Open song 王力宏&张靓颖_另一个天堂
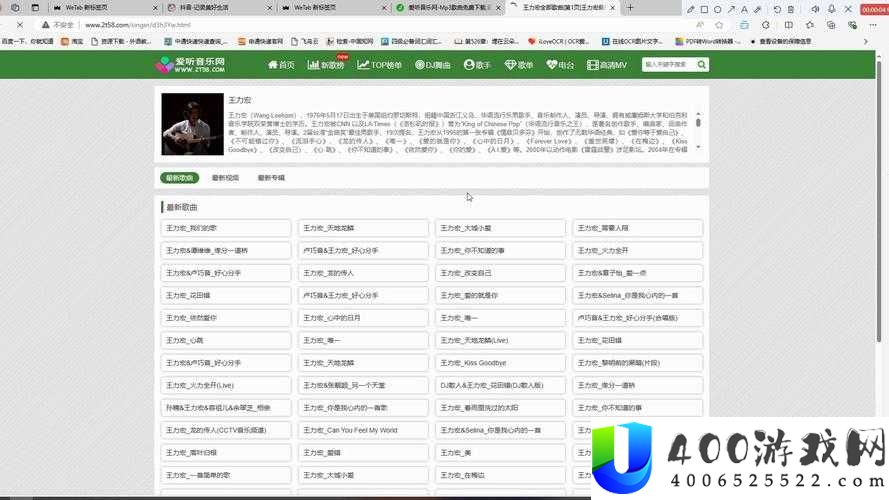Viewport: 889px width, 500px height. click(x=363, y=385)
